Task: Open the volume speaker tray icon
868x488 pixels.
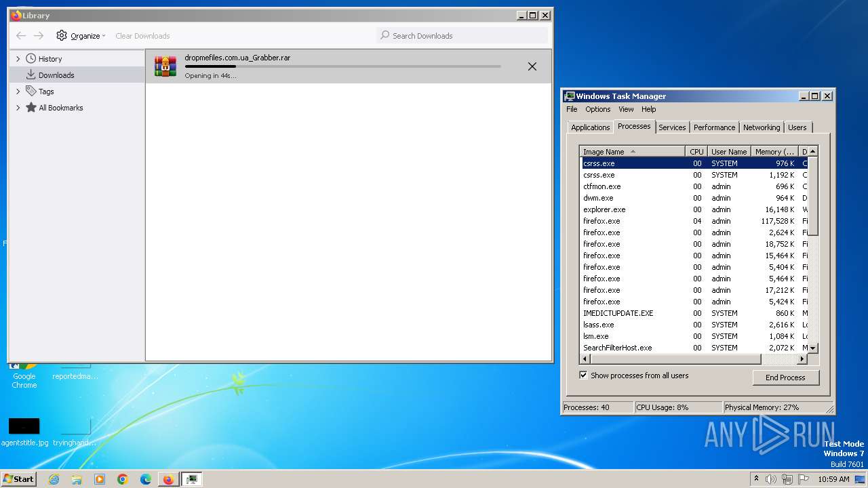Action: [x=771, y=479]
